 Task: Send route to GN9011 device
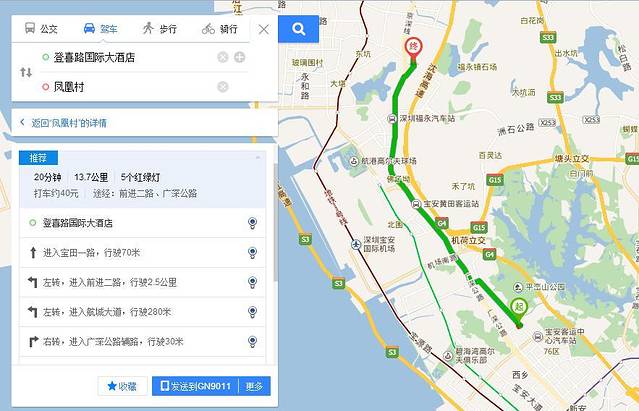click(x=196, y=386)
